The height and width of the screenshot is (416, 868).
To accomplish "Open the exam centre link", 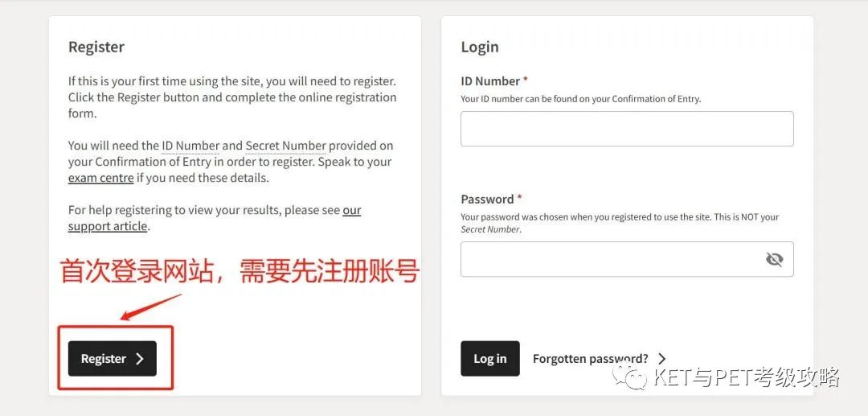I will pos(100,179).
